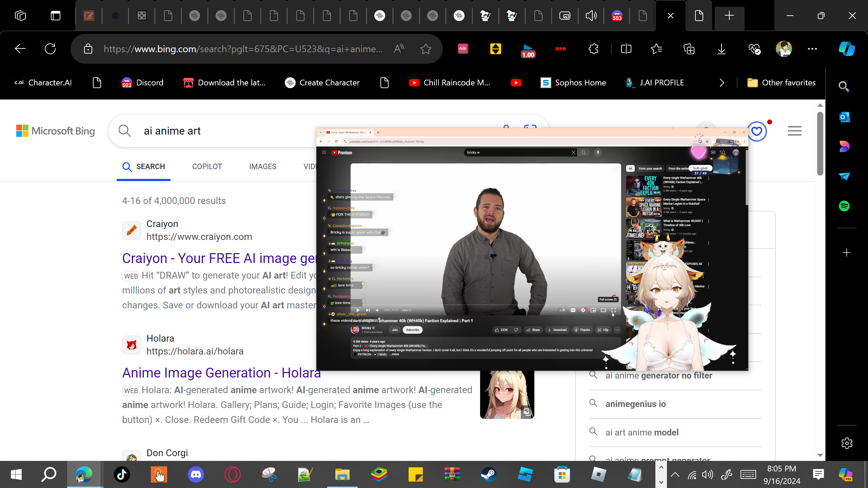Open the Craiyon FREE AI image result

tap(219, 258)
